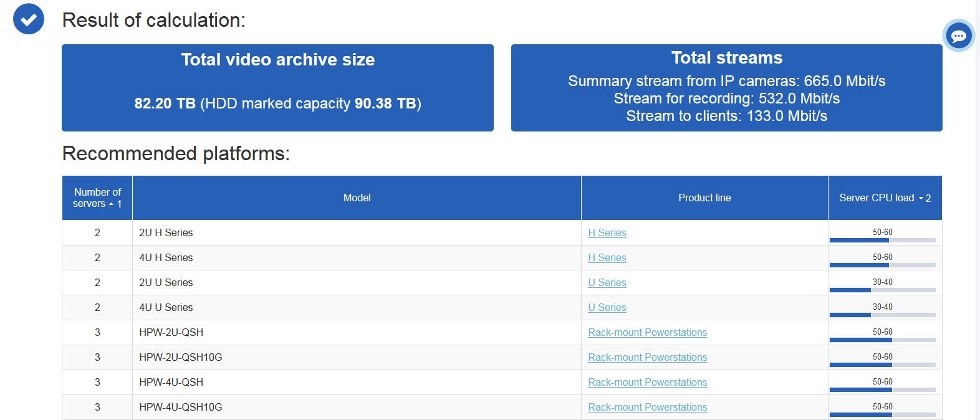Open the chat support bubble icon

958,36
